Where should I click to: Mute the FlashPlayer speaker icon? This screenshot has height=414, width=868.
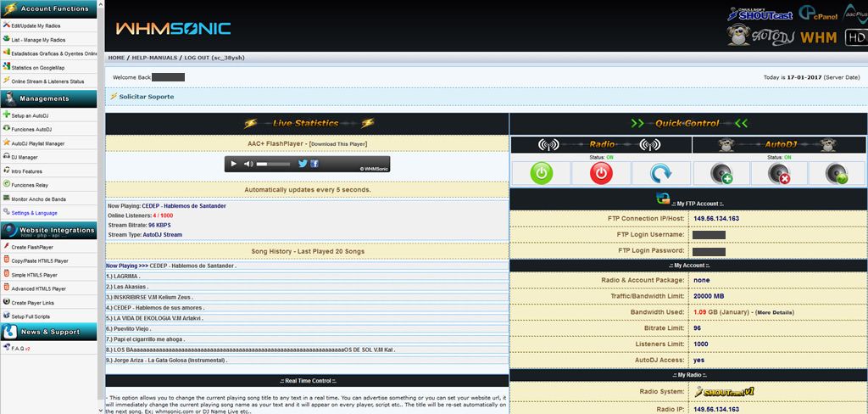248,164
